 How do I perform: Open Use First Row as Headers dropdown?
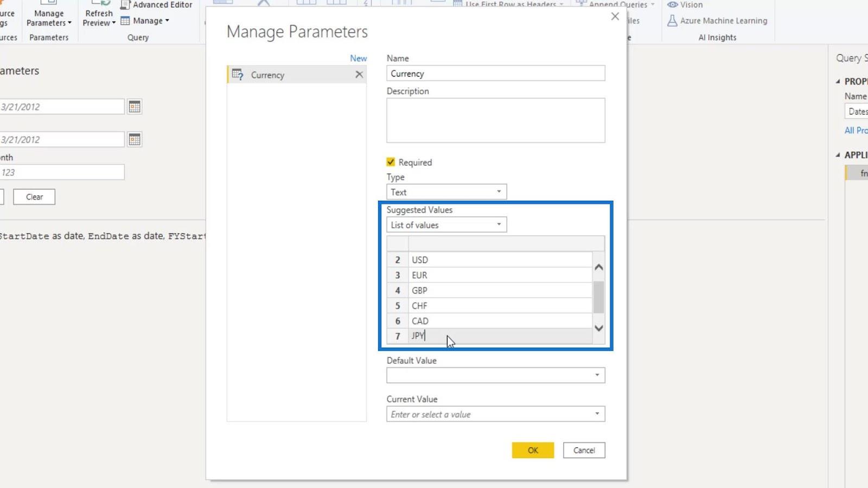point(561,4)
